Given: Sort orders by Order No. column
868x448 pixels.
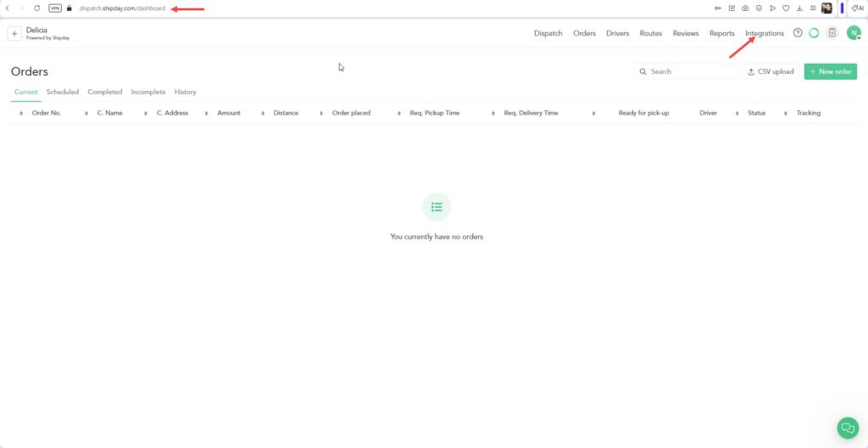Looking at the screenshot, I should pos(46,113).
